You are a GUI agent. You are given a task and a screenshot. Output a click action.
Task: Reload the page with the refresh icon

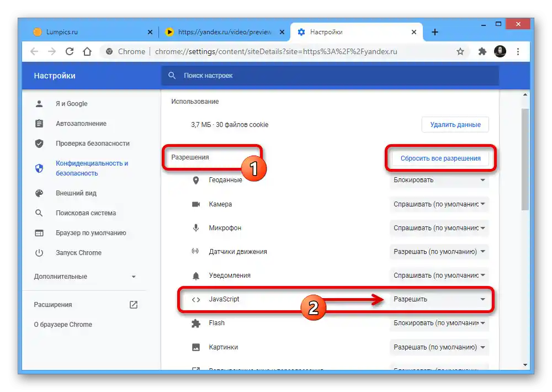point(70,51)
